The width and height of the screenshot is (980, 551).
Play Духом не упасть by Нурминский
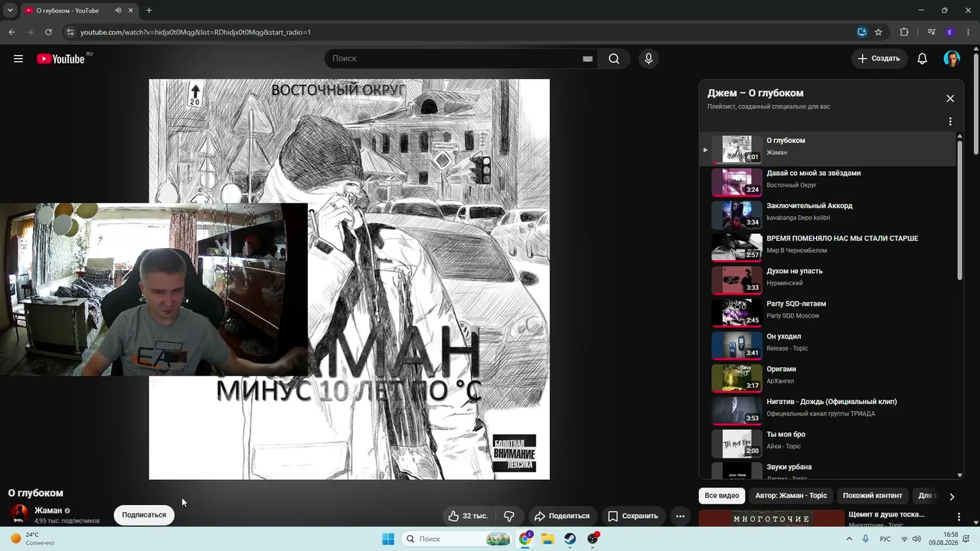pyautogui.click(x=828, y=280)
